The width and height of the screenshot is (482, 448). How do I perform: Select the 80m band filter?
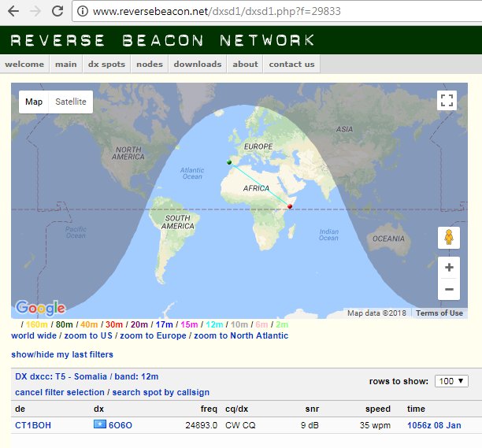pyautogui.click(x=65, y=324)
